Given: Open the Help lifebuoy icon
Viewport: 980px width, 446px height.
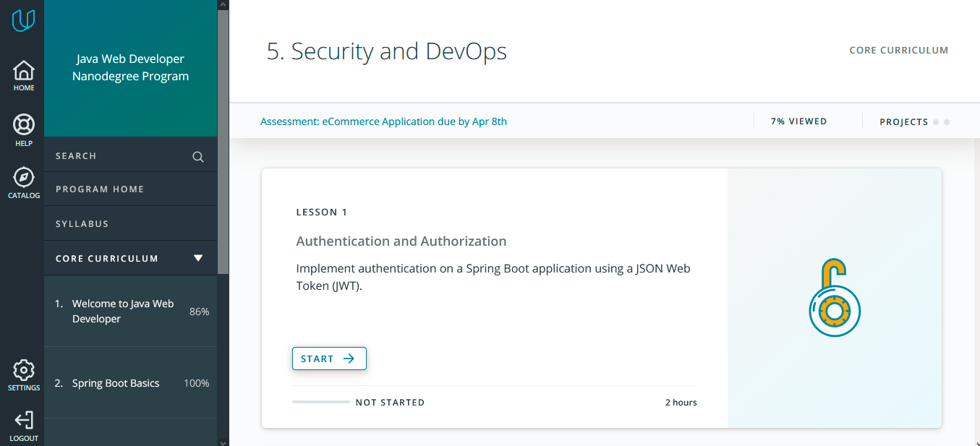Looking at the screenshot, I should [x=23, y=129].
